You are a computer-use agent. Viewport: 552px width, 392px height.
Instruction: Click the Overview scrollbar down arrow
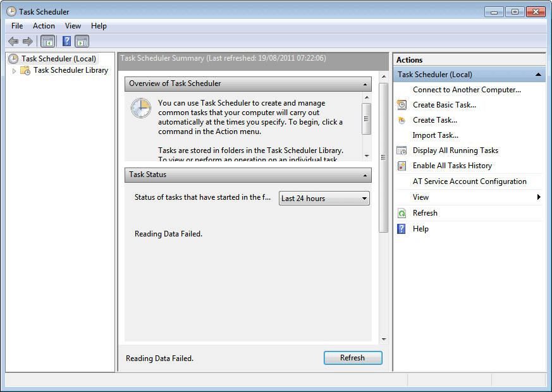367,156
